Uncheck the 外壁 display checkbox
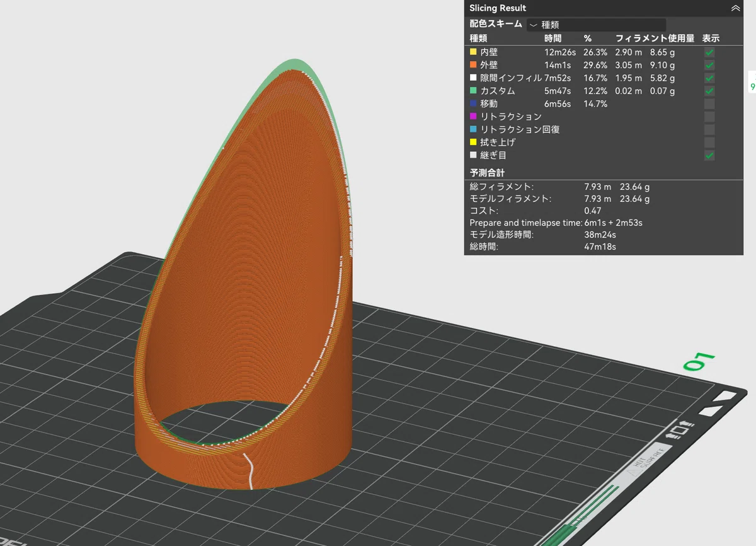The height and width of the screenshot is (546, 756). click(x=709, y=65)
